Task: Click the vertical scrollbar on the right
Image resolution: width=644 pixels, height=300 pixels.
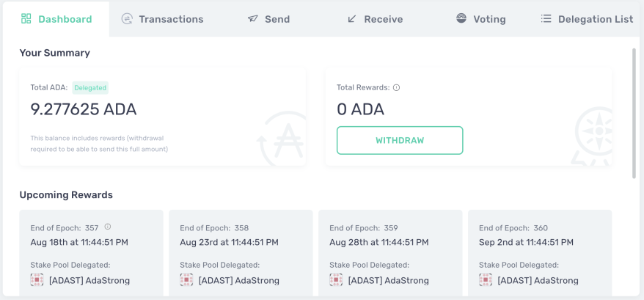Action: click(634, 113)
